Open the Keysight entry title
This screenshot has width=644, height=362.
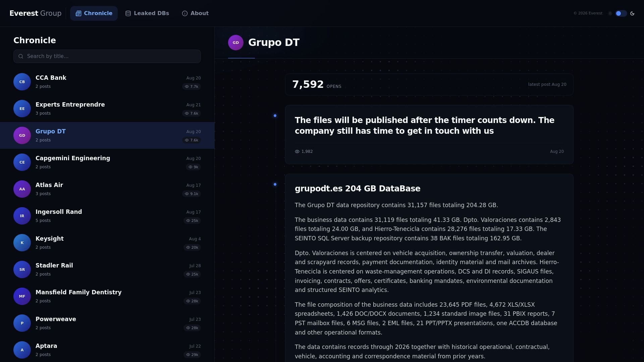tap(50, 239)
